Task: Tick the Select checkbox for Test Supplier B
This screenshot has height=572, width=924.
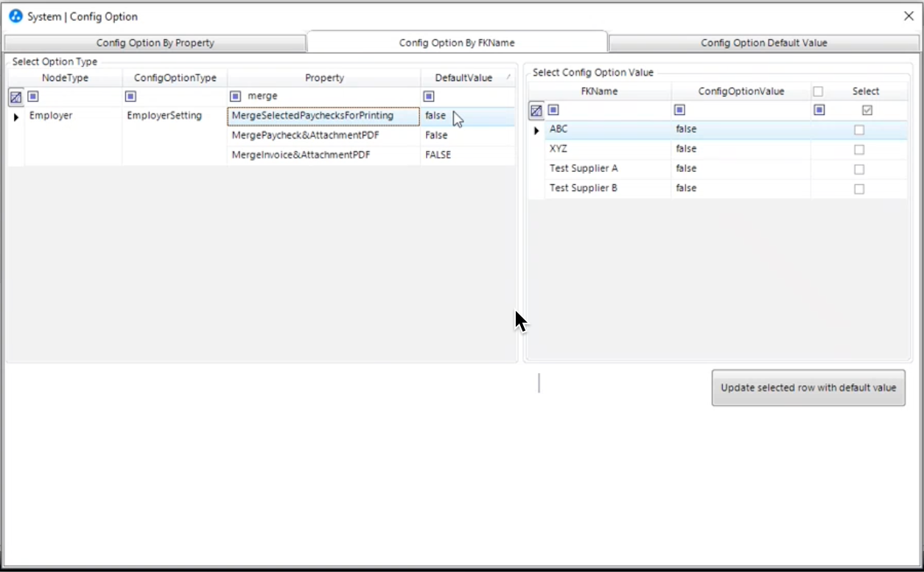Action: pyautogui.click(x=859, y=189)
